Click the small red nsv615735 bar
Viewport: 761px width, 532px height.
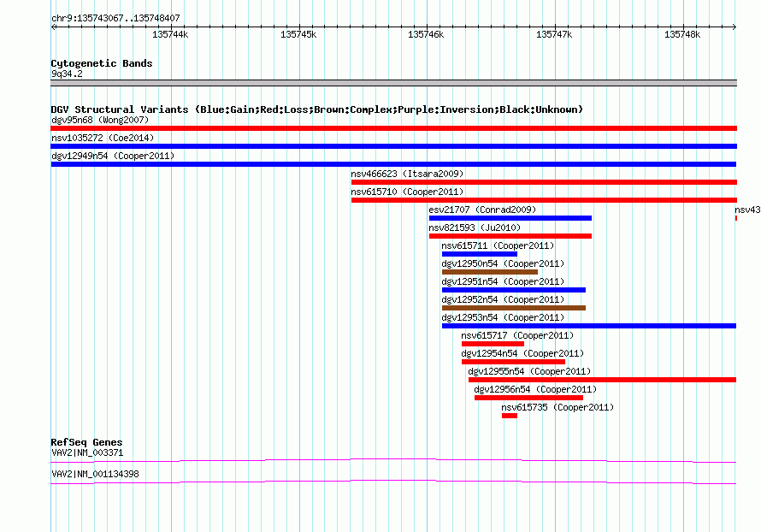tap(510, 416)
